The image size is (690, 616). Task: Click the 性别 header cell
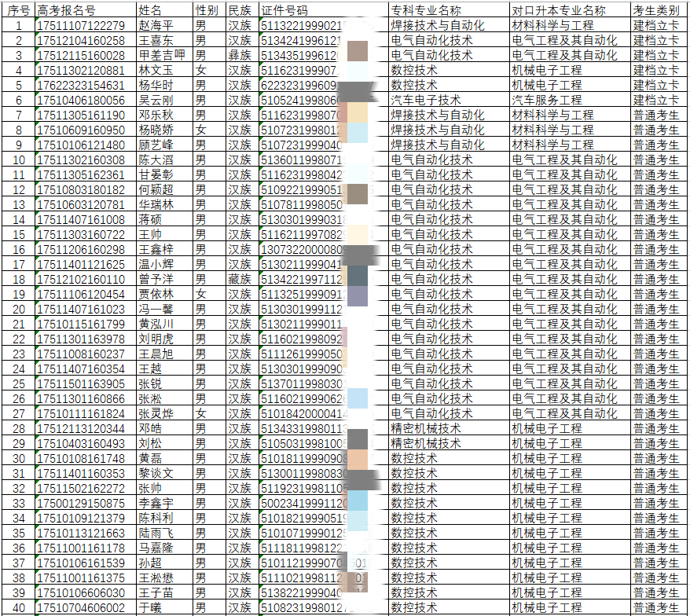point(209,10)
